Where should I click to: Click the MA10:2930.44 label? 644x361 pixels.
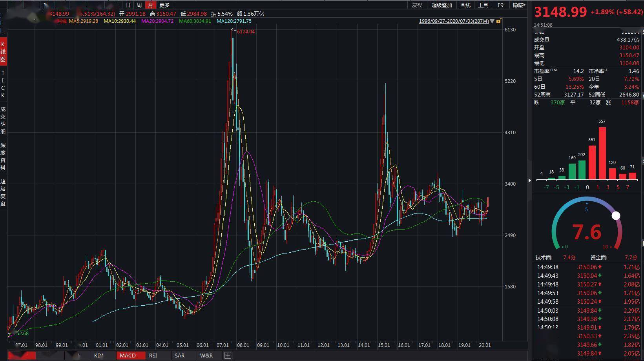120,21
